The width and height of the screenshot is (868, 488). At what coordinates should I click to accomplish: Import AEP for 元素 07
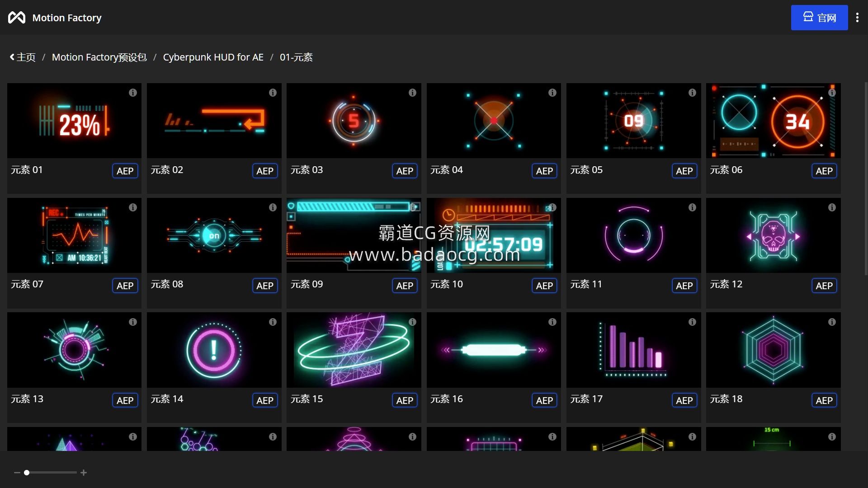tap(125, 286)
